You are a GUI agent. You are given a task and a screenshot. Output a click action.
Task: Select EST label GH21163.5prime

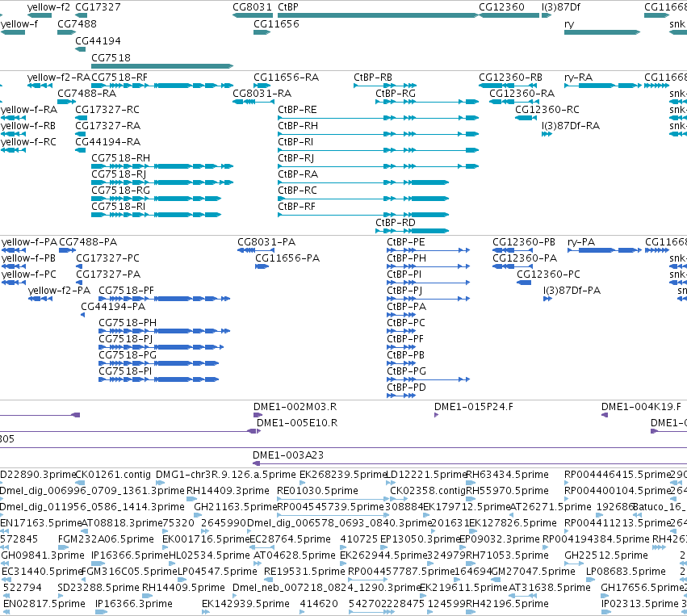point(236,507)
